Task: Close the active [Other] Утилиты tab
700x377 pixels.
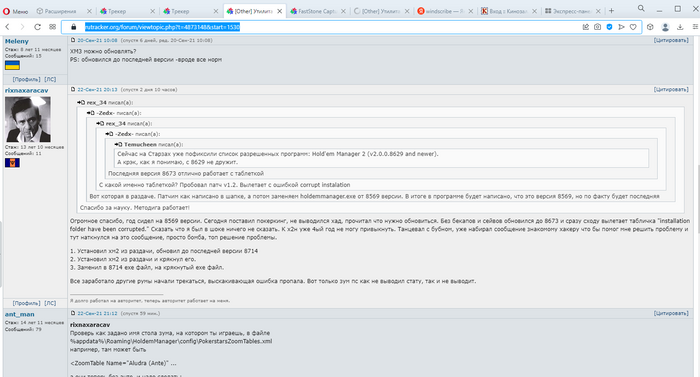Action: coord(279,11)
